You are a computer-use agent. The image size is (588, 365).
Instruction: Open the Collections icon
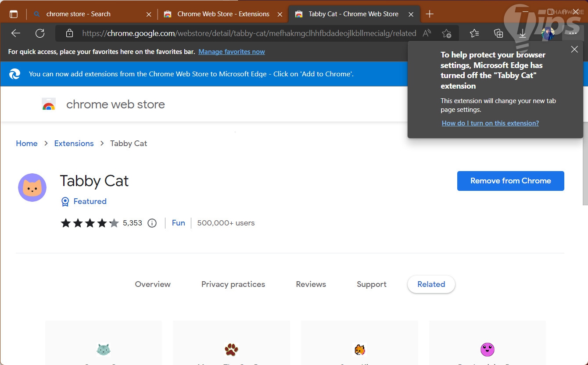click(498, 33)
